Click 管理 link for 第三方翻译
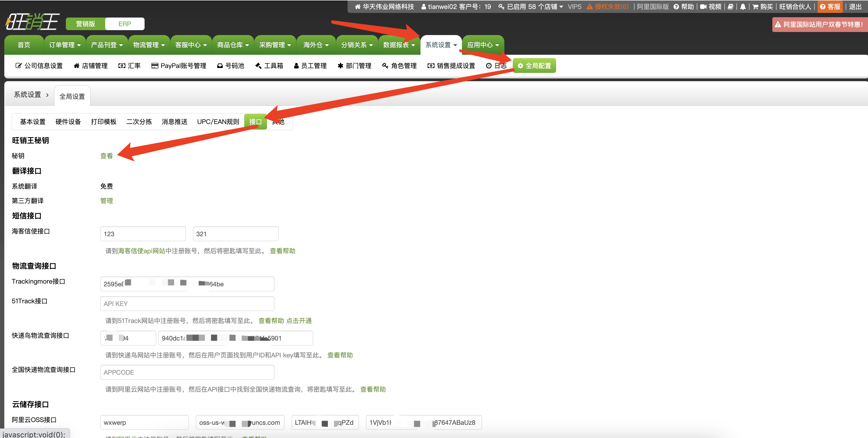 pyautogui.click(x=106, y=201)
